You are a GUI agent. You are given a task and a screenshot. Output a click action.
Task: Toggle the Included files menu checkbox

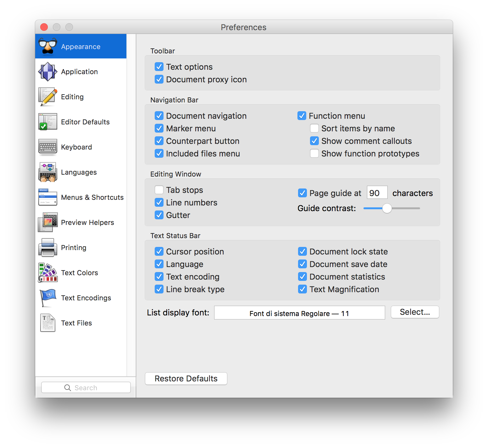[x=159, y=153]
